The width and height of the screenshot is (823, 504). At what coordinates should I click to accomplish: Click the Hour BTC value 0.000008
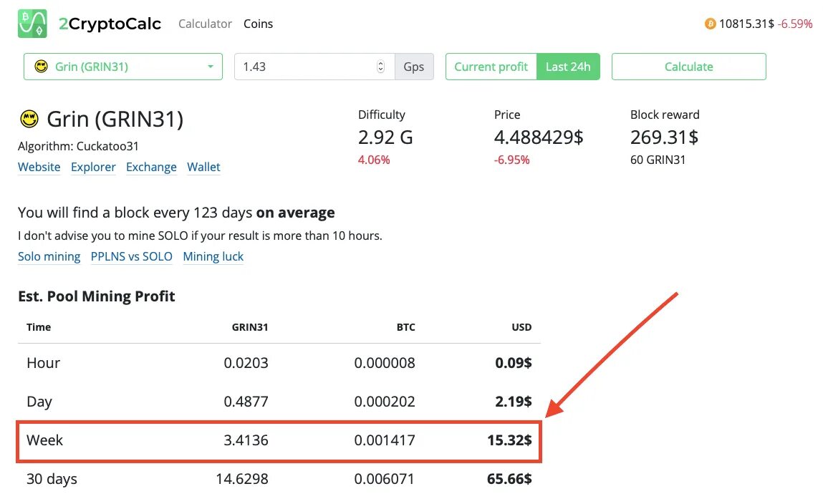pos(384,363)
